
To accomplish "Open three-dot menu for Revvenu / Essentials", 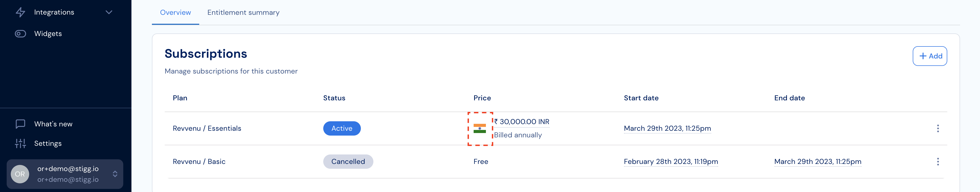I will pos(937,129).
